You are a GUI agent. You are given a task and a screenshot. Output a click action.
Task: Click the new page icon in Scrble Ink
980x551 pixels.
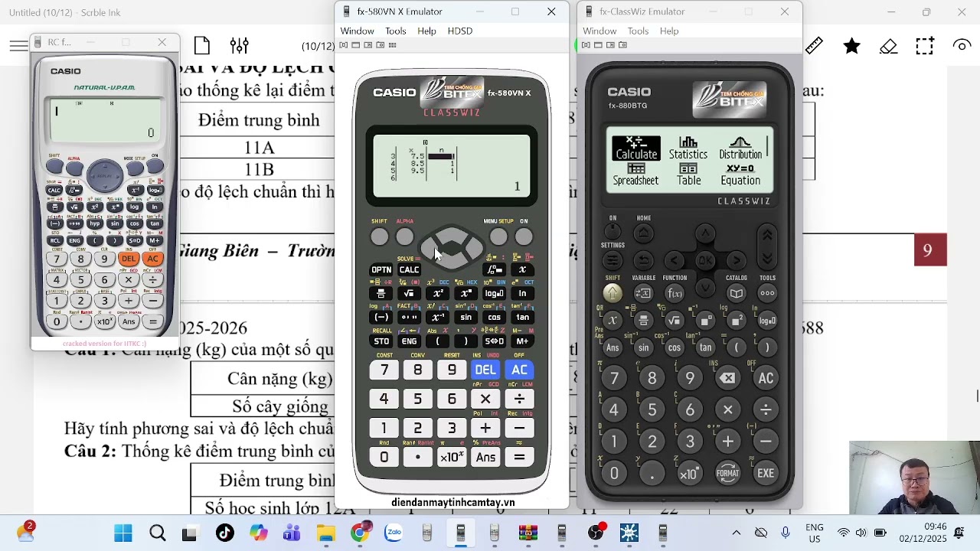pyautogui.click(x=202, y=46)
